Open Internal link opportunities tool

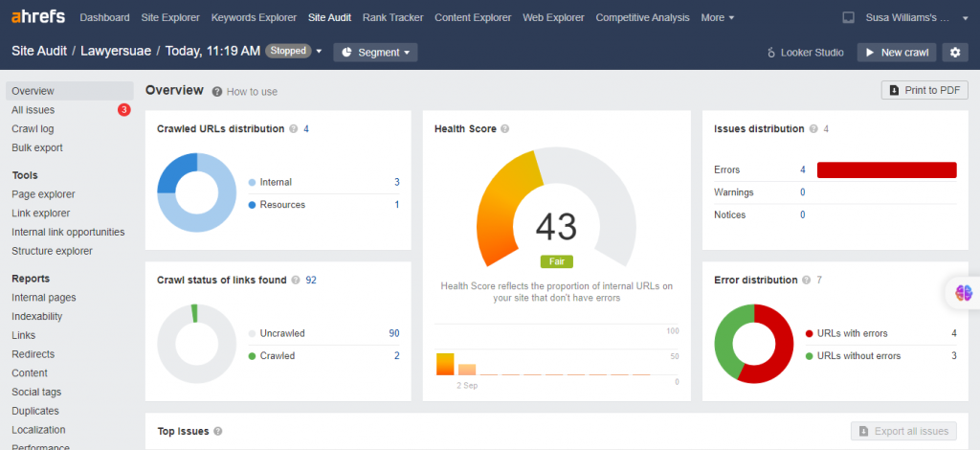click(68, 232)
